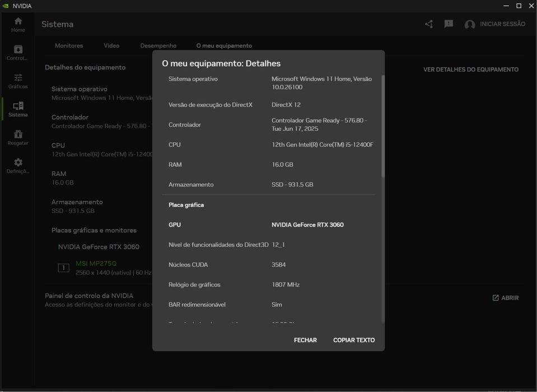Click the NVIDIA logo in title bar

[6, 6]
